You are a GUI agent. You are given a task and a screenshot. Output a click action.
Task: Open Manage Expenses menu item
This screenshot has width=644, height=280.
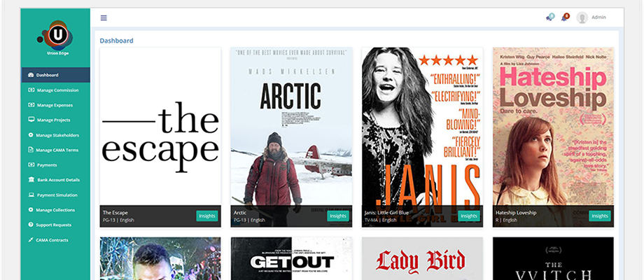pos(55,105)
